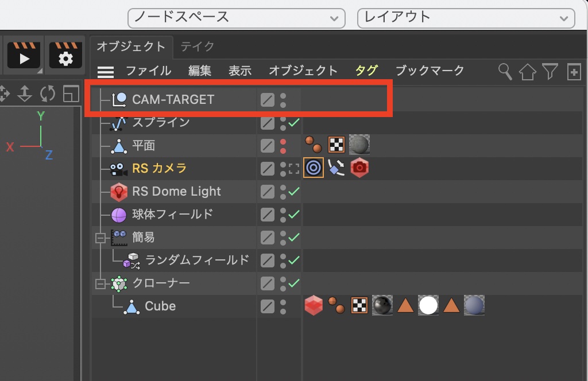This screenshot has width=588, height=381.
Task: Click the Render to Picture Viewer icon
Action: (x=23, y=55)
